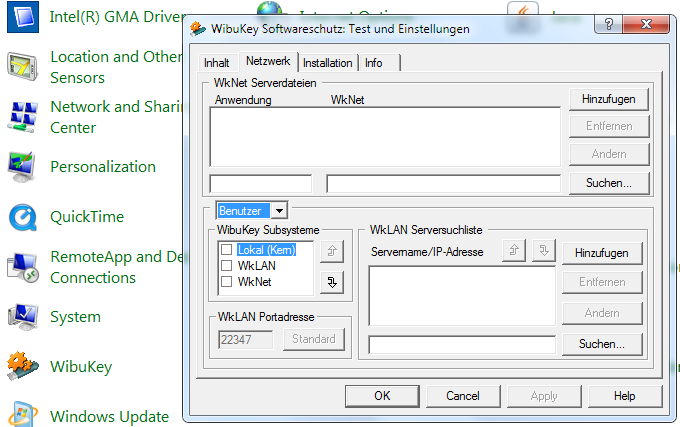680x427 pixels.
Task: Open Network and Sharing Center icon
Action: pyautogui.click(x=23, y=117)
